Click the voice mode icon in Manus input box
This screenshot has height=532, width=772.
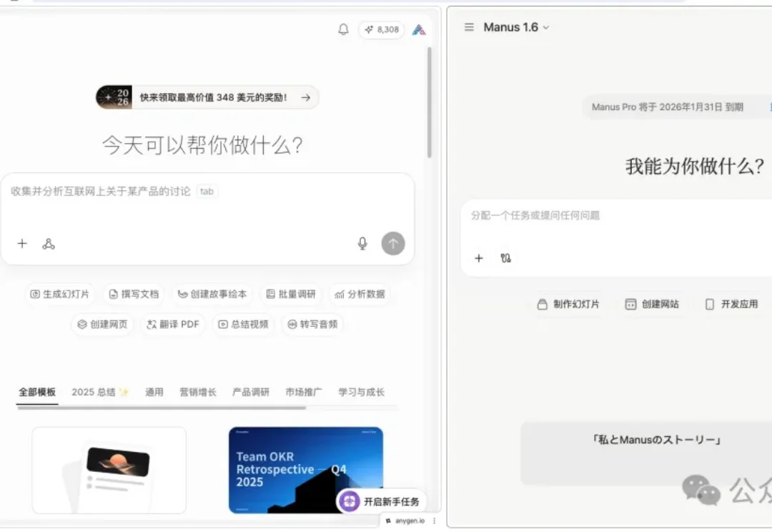point(506,258)
